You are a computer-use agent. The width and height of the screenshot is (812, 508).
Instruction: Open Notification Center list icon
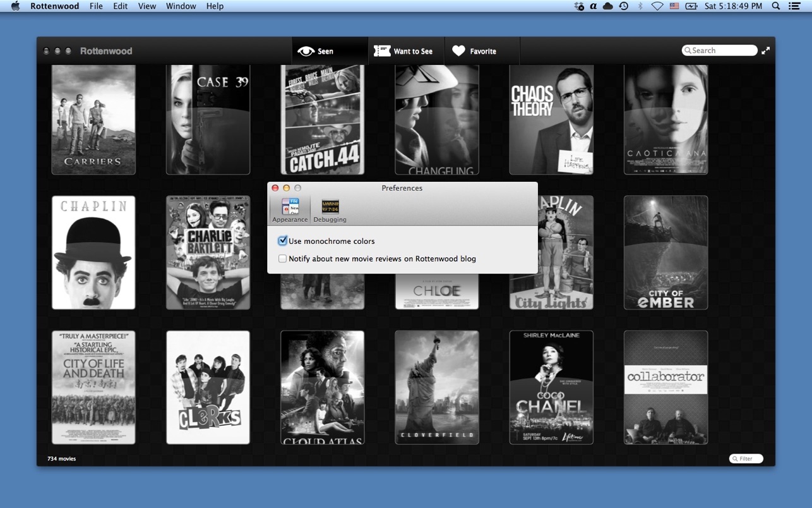(795, 6)
